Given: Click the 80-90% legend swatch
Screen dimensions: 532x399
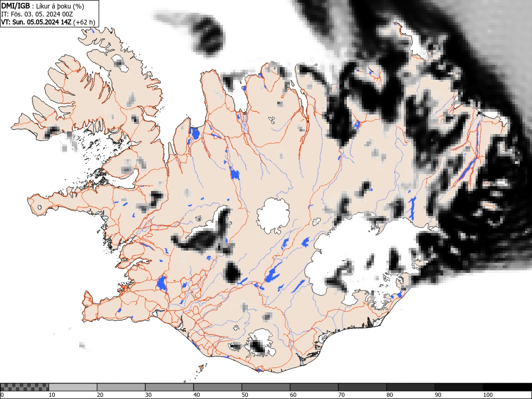Looking at the screenshot, I should coord(411,387).
